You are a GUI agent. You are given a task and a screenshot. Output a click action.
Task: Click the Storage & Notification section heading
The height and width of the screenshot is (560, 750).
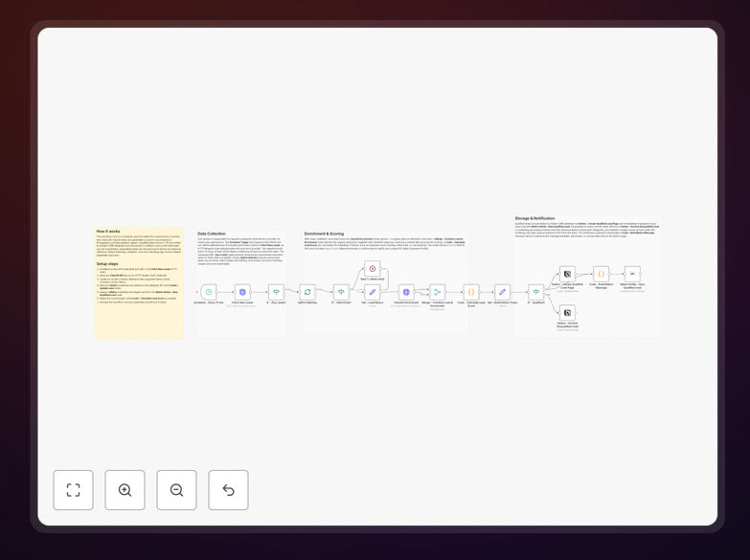[534, 218]
